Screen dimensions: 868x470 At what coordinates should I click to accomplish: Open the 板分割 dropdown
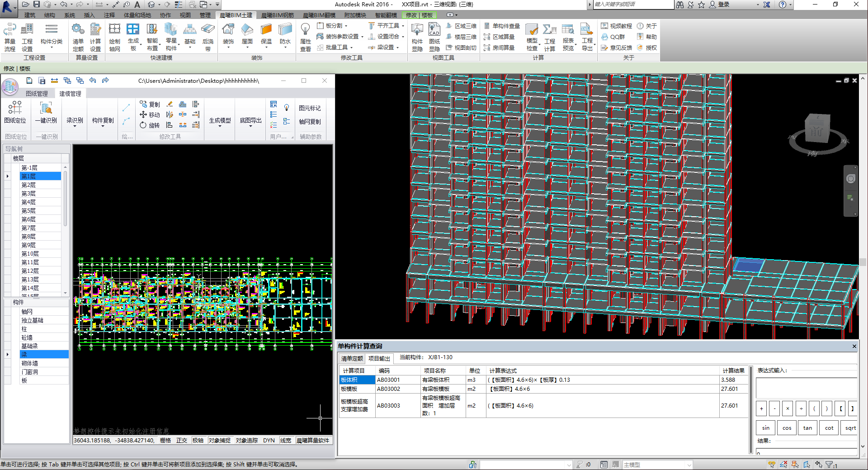click(x=333, y=26)
